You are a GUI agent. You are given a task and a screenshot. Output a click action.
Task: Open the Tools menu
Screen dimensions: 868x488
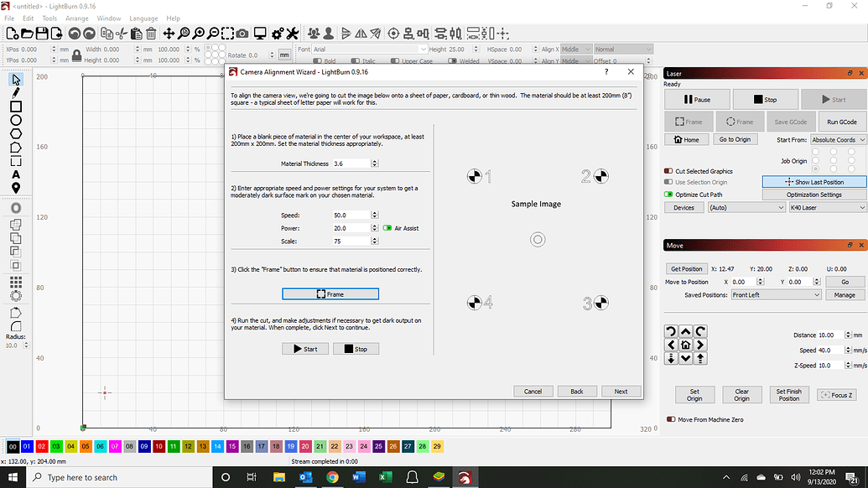[x=48, y=18]
